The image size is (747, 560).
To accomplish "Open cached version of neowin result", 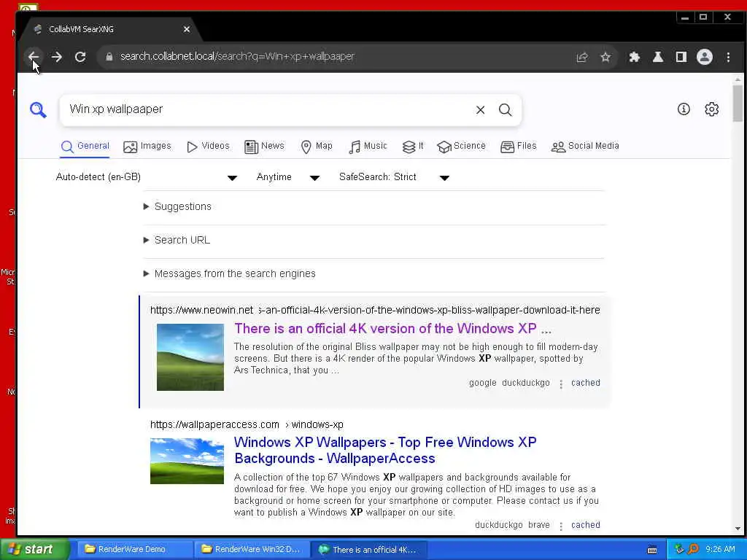I will 586,383.
